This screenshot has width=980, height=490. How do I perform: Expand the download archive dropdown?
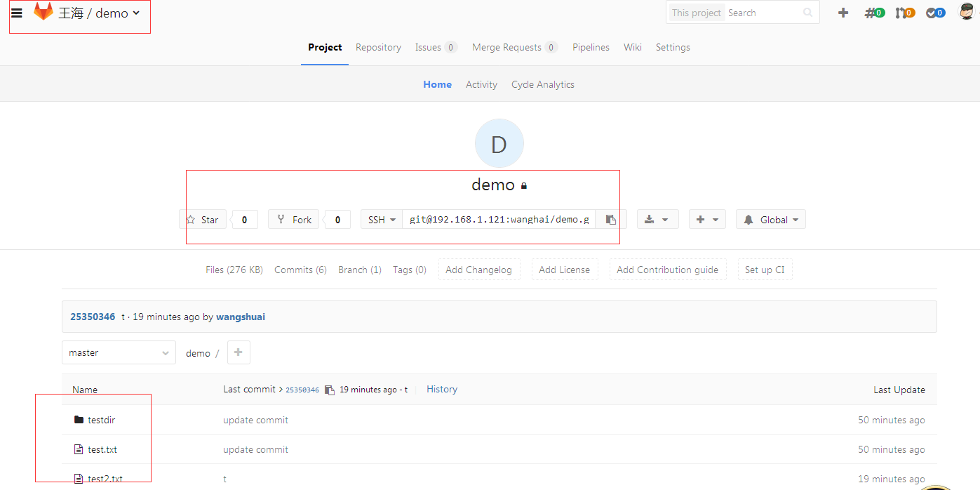[x=657, y=220]
